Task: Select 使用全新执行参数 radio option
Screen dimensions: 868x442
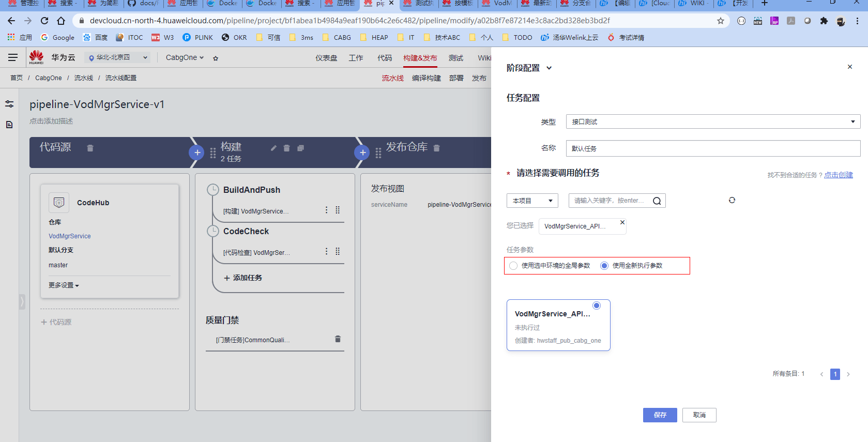Action: pos(604,266)
